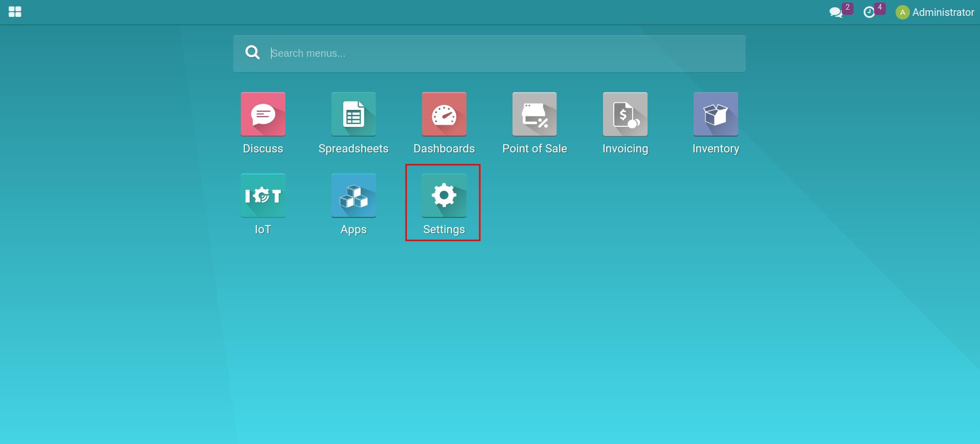
Task: Expand the Administrator user menu
Action: click(943, 12)
